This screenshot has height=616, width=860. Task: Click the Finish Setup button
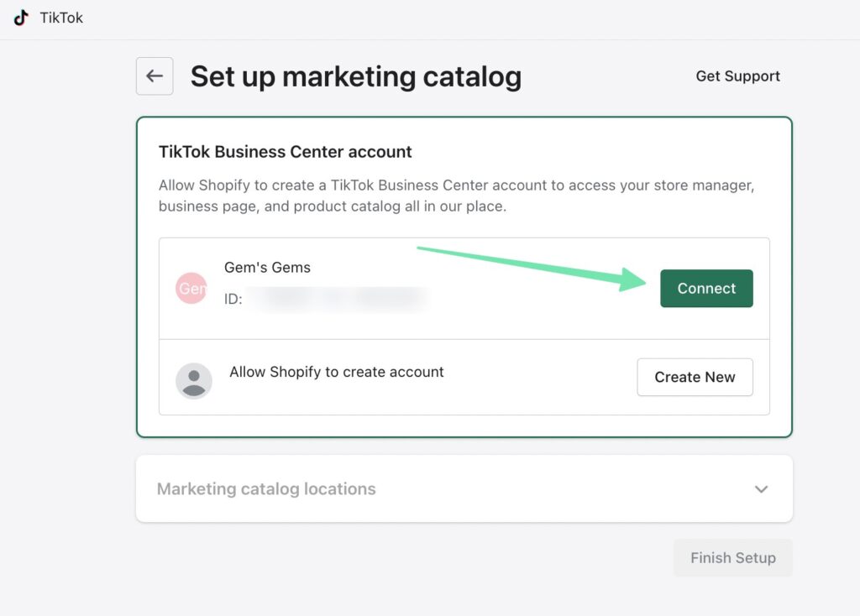click(732, 558)
